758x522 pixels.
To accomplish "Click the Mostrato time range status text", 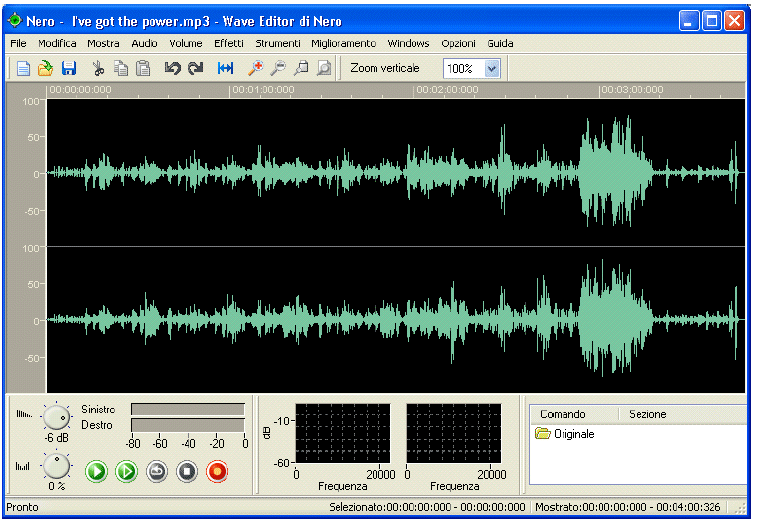I will (x=627, y=507).
